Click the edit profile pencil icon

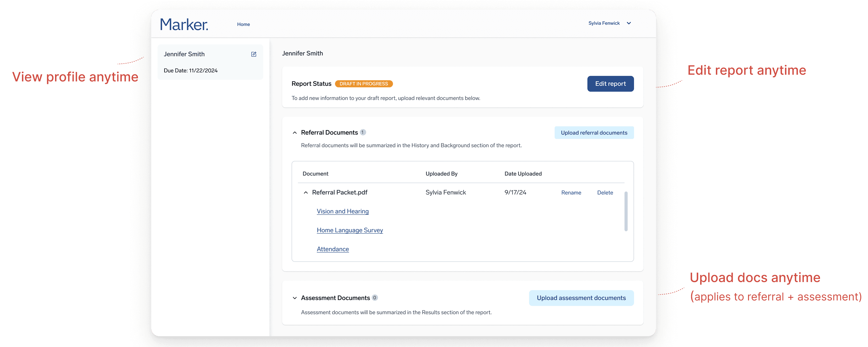click(254, 54)
